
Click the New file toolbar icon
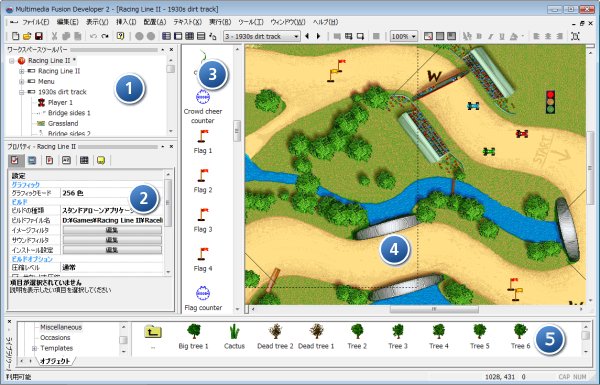15,36
